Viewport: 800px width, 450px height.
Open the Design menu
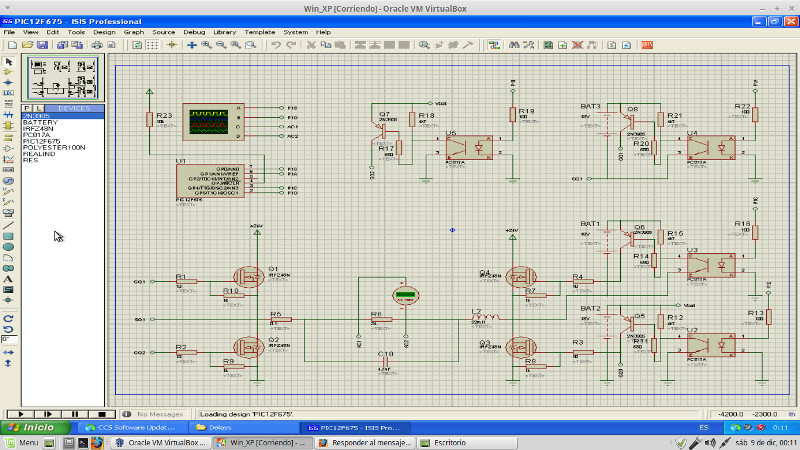(104, 32)
